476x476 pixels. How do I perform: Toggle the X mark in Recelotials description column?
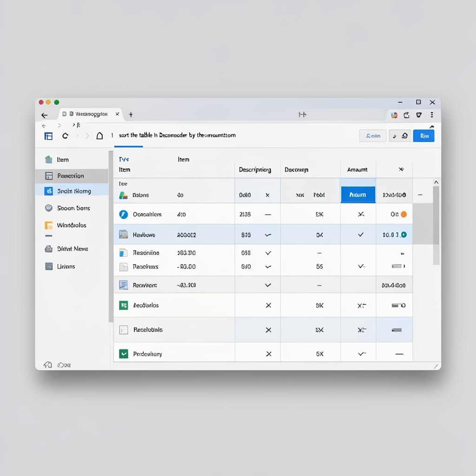pos(268,330)
